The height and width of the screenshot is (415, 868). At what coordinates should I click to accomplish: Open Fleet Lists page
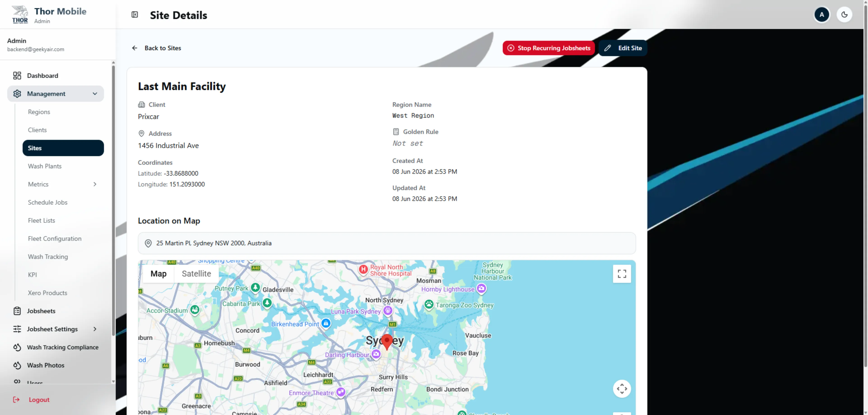[x=41, y=220]
